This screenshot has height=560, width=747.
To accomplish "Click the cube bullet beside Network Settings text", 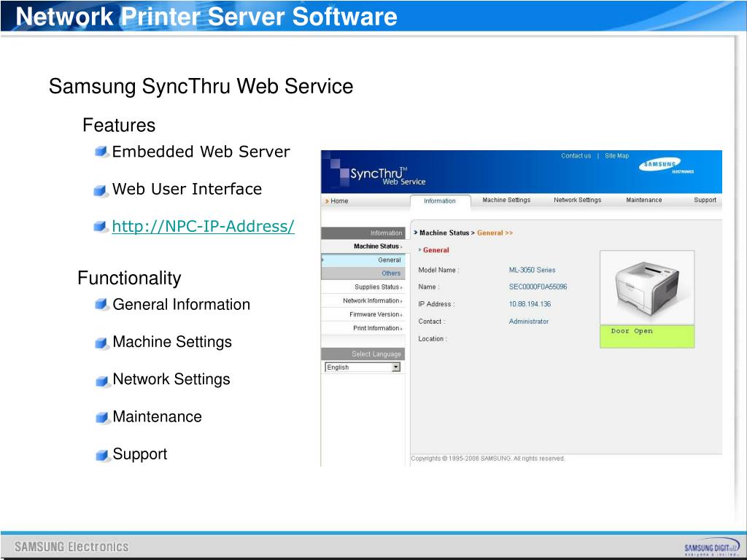I will (x=101, y=381).
